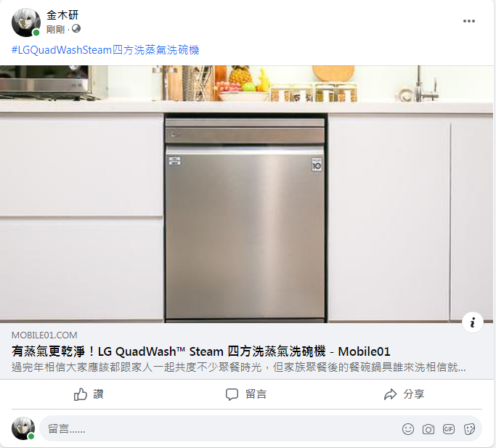The width and height of the screenshot is (496, 448).
Task: Click the info icon on link preview
Action: point(472,322)
